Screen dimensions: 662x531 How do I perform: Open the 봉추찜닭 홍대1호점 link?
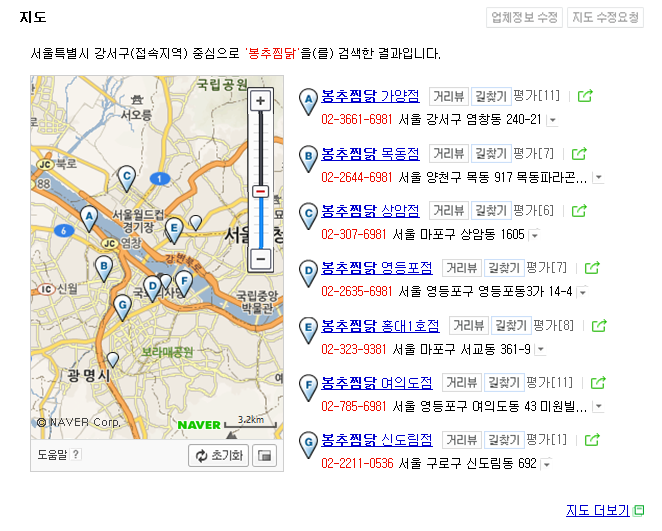380,325
